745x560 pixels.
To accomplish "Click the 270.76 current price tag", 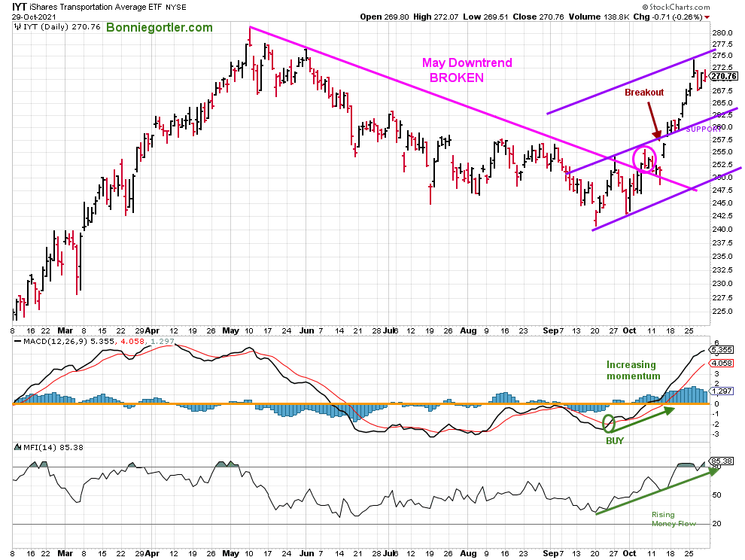I will coord(724,76).
